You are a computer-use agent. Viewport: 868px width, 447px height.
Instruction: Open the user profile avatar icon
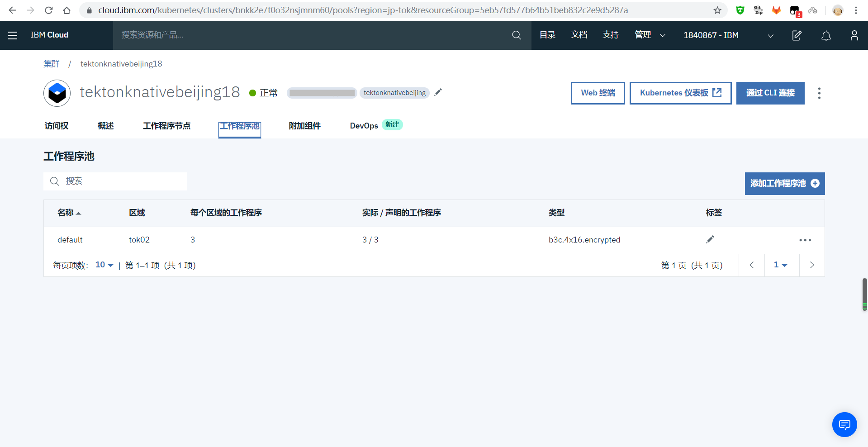[854, 35]
